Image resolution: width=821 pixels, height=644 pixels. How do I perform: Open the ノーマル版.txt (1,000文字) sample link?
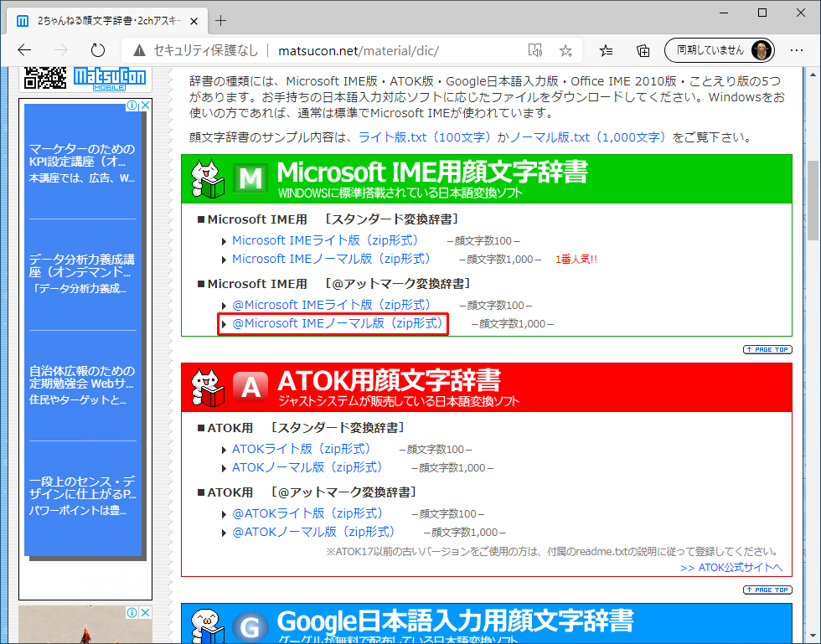click(x=588, y=137)
